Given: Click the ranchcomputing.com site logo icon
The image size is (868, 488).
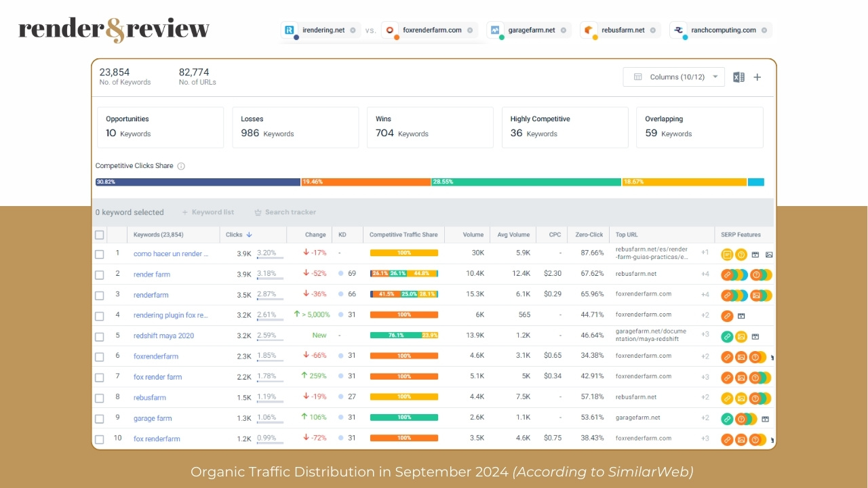Looking at the screenshot, I should click(679, 30).
